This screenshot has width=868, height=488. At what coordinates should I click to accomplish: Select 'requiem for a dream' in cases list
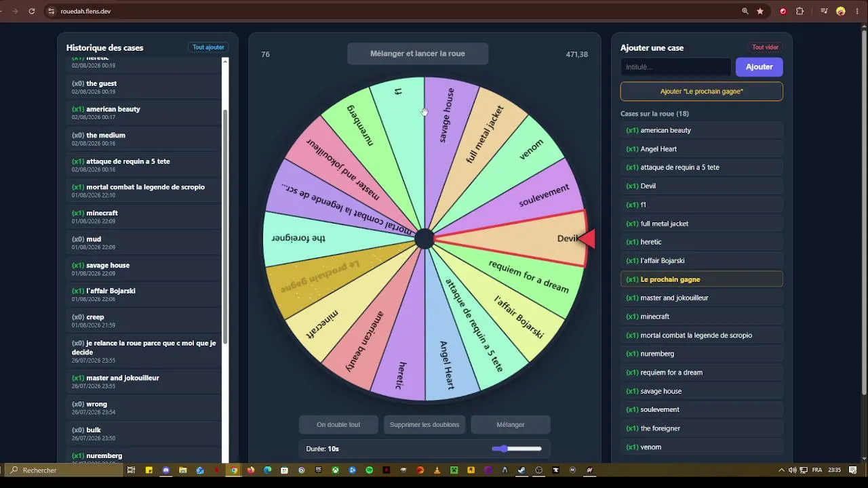(x=702, y=372)
